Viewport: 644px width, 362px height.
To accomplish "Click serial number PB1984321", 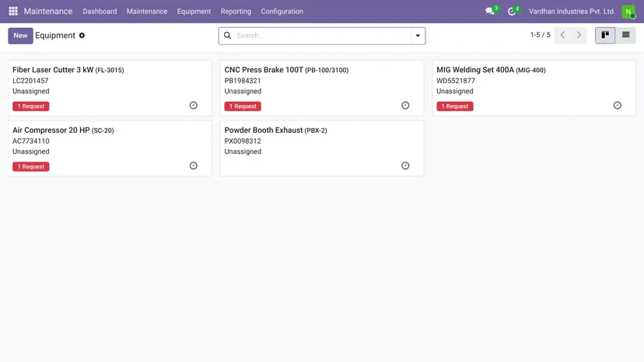I will click(x=243, y=81).
